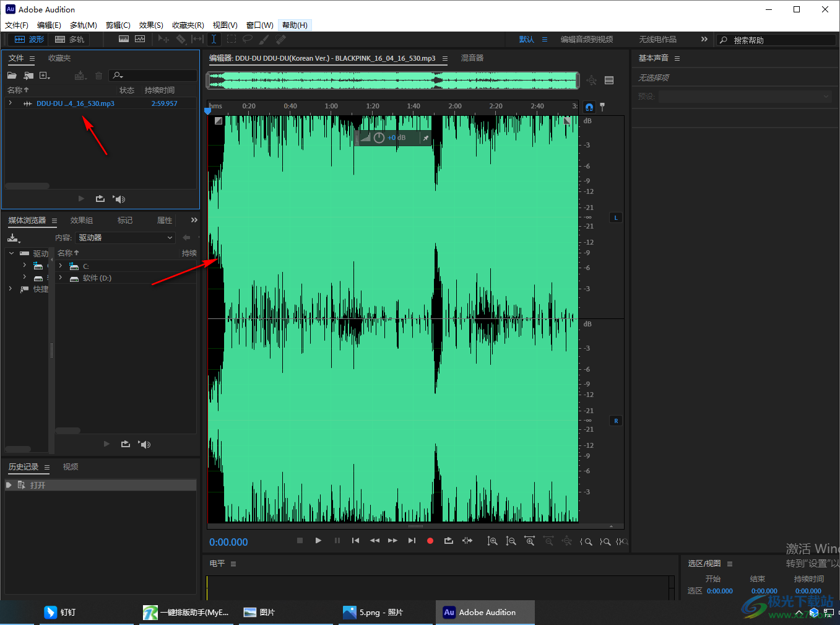The width and height of the screenshot is (840, 625).
Task: Switch to Multitrack (多轨) view
Action: pos(69,39)
